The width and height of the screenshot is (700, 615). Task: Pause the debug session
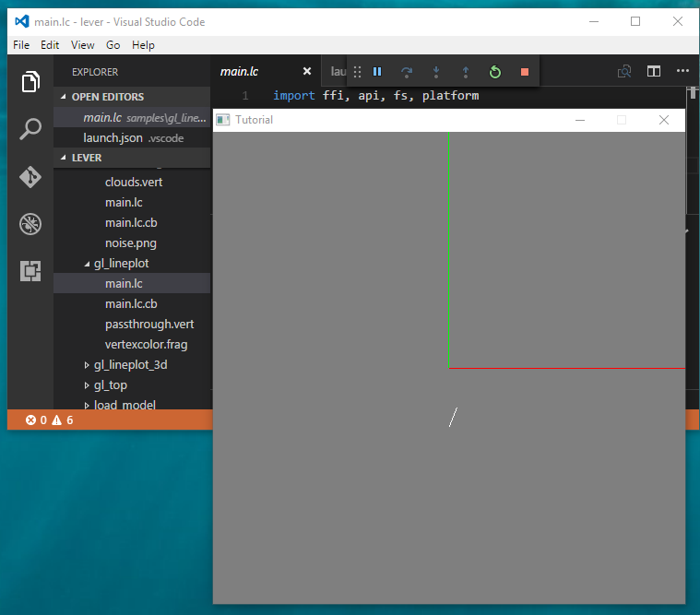(377, 72)
